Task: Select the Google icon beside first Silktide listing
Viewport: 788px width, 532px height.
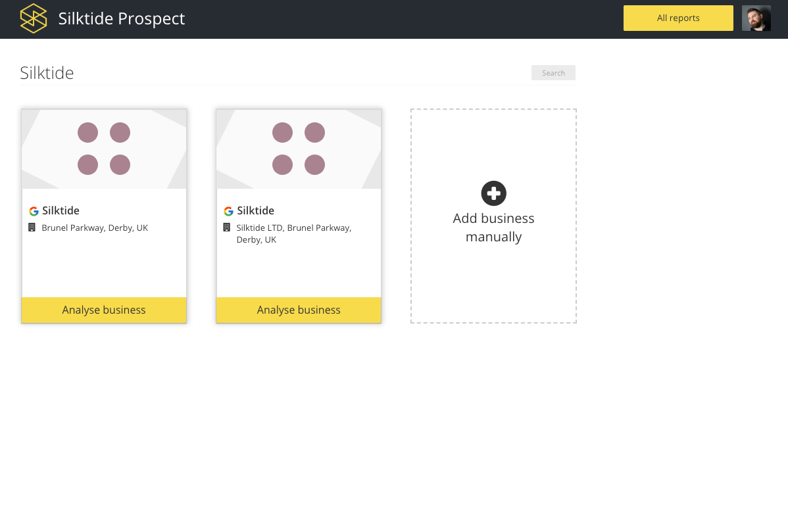Action: [34, 211]
